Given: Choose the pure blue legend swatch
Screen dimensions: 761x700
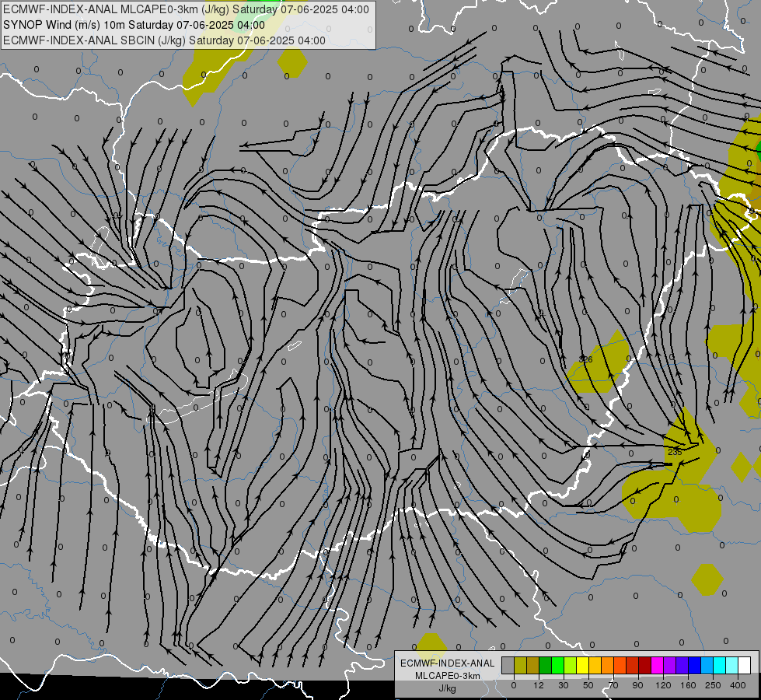Looking at the screenshot, I should point(694,665).
